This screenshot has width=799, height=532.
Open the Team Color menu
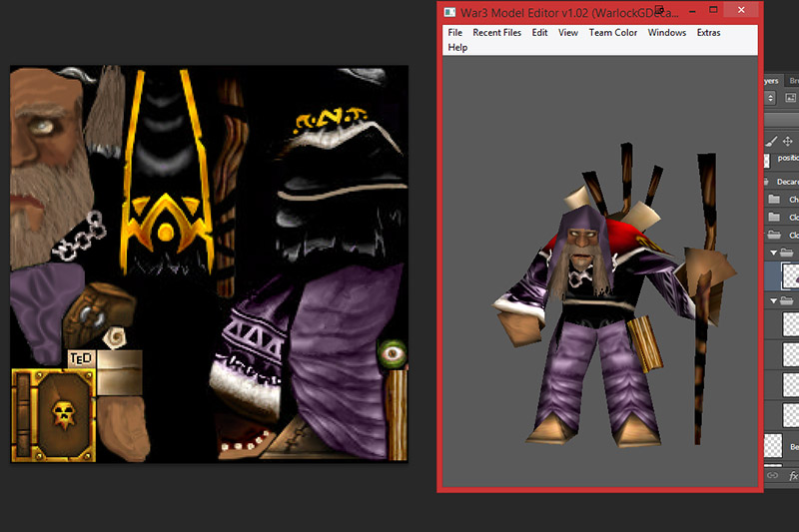point(613,33)
